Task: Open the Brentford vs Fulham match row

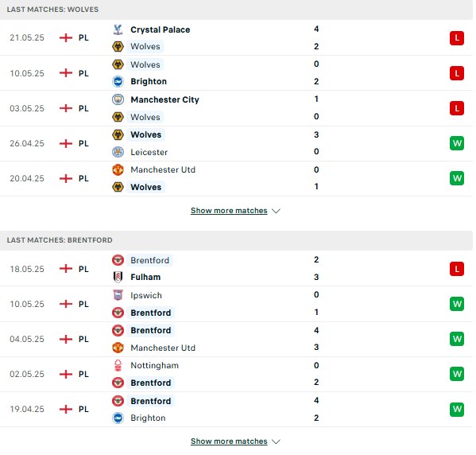Action: click(x=236, y=269)
